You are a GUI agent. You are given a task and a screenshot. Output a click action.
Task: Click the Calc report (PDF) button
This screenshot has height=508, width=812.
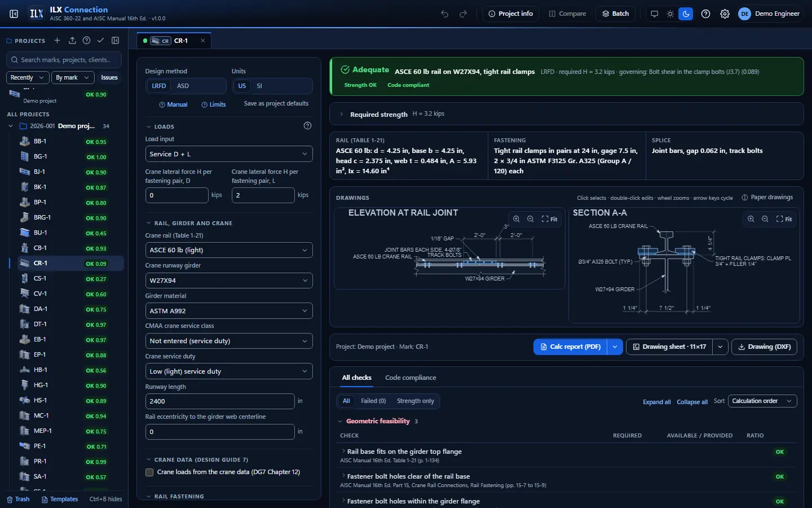[x=570, y=347]
